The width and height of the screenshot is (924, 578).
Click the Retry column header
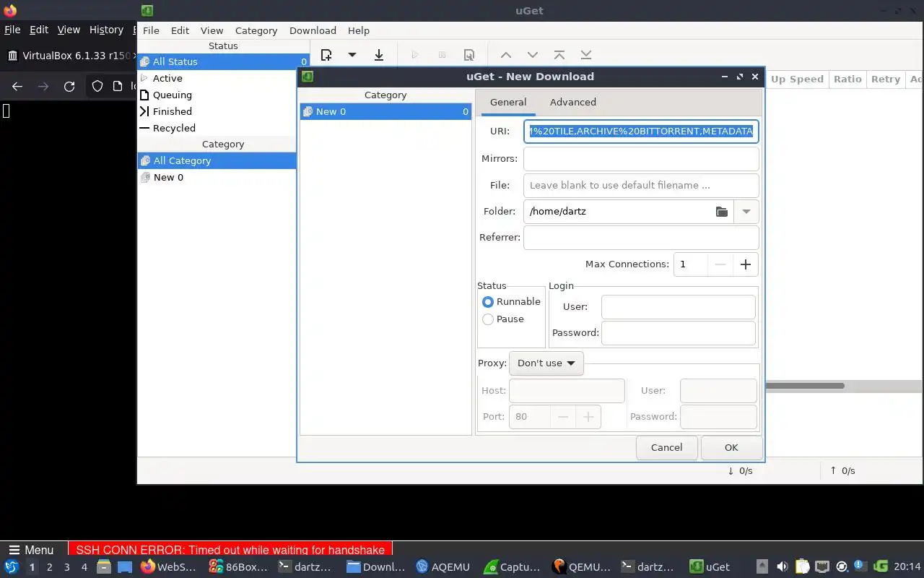886,79
